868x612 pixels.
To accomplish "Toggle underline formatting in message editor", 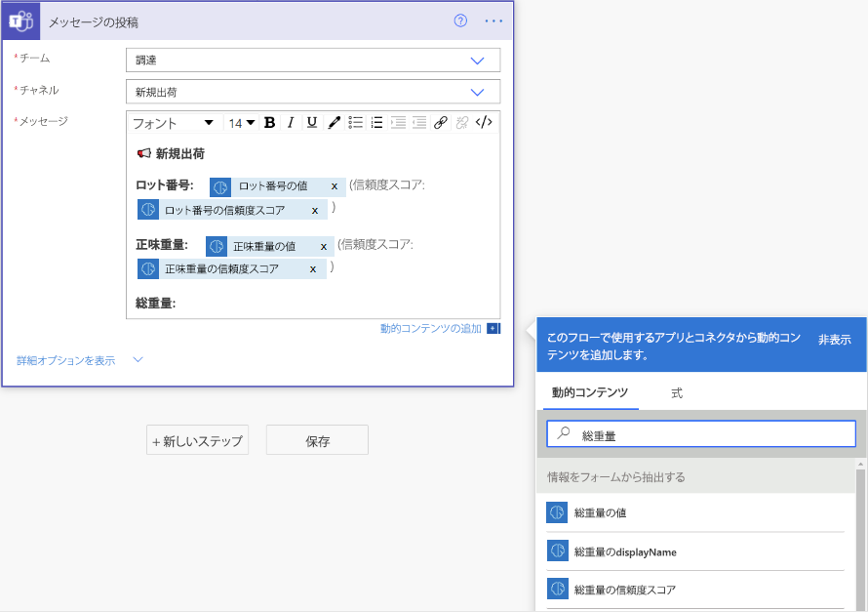I will click(x=312, y=122).
